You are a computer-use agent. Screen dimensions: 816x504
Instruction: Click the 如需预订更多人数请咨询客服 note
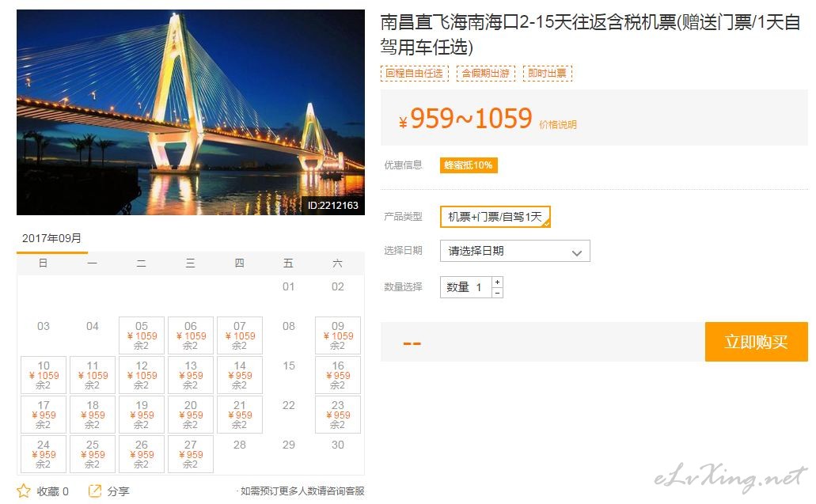302,491
